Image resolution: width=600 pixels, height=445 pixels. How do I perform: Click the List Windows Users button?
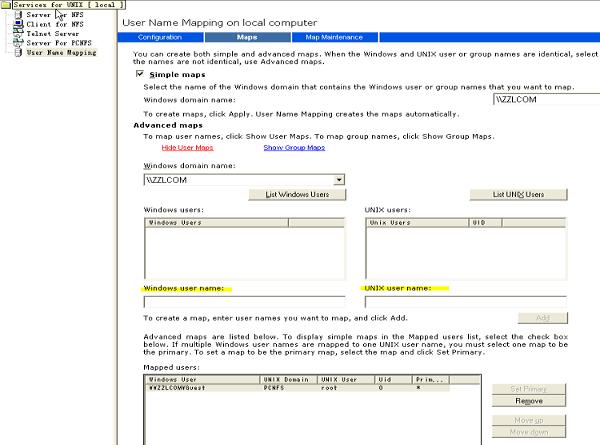coord(297,194)
